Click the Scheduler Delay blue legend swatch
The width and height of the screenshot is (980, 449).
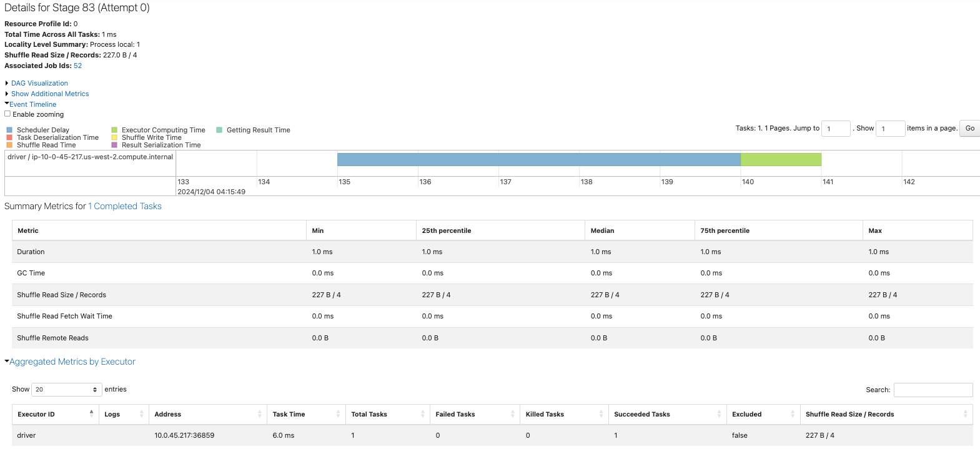pyautogui.click(x=9, y=130)
